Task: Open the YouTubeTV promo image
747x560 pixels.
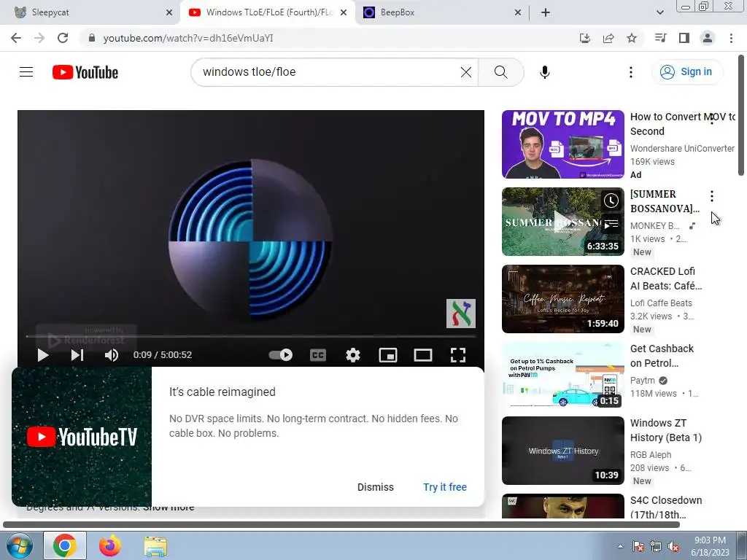Action: click(82, 437)
